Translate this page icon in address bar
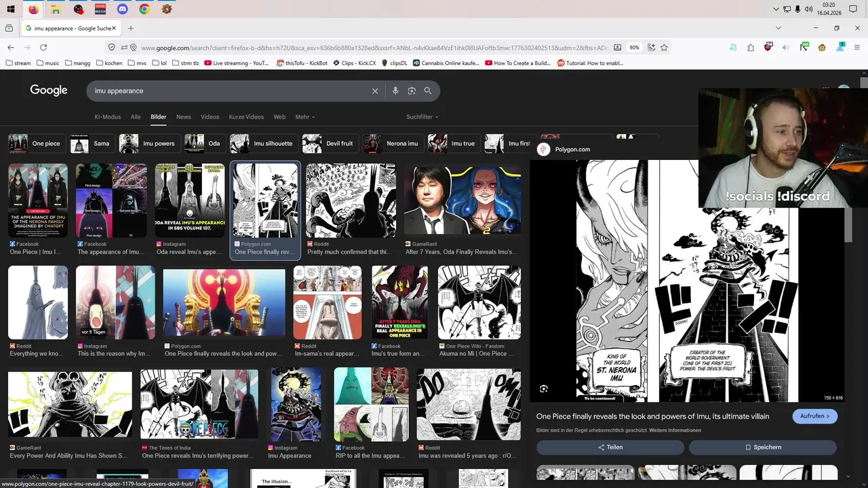 (651, 47)
